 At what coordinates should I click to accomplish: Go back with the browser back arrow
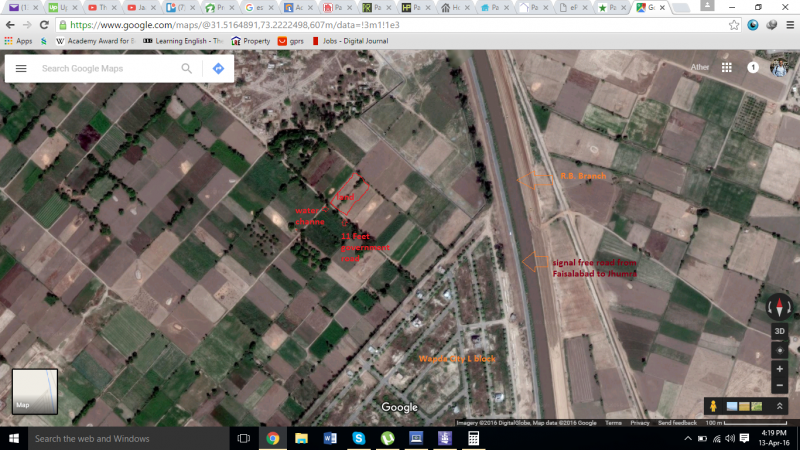pyautogui.click(x=10, y=25)
